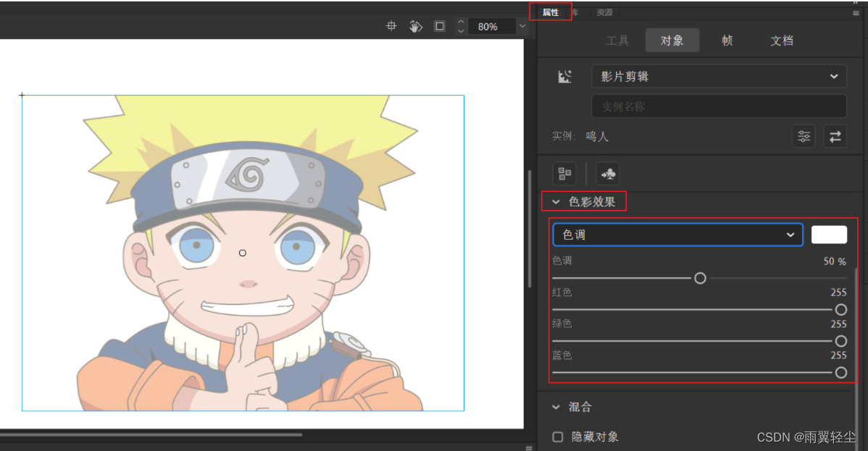
Task: Toggle clip content outside stage icon
Action: click(440, 26)
